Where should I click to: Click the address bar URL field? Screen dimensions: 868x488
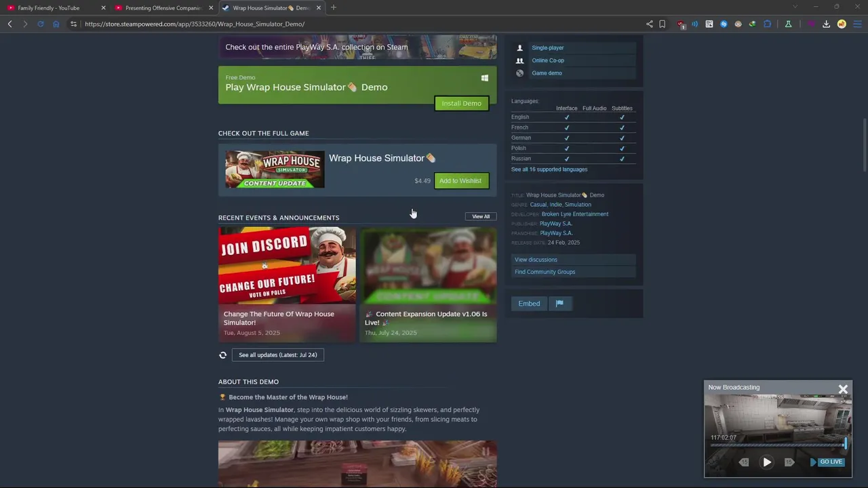click(359, 24)
